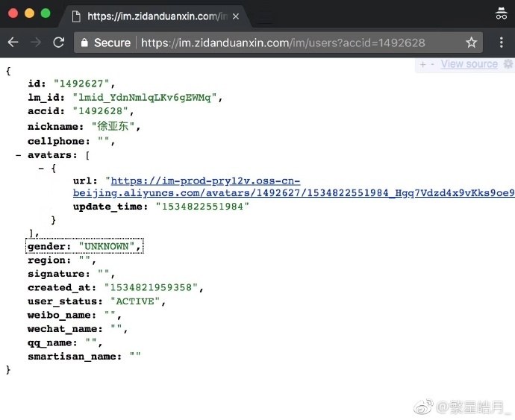515x420 pixels.
Task: Go back with the browser back arrow
Action: coord(13,43)
